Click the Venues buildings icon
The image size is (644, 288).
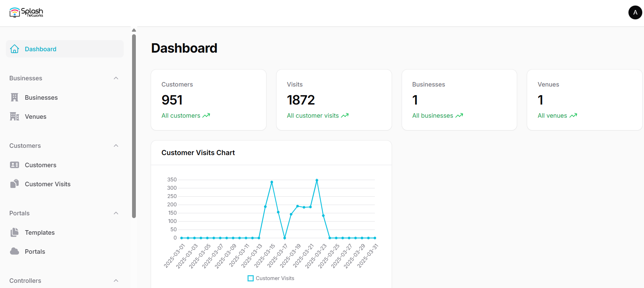[x=15, y=116]
